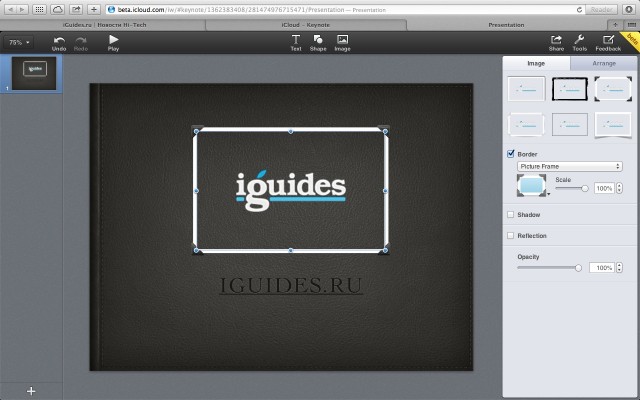Click Safari share button

pos(76,9)
